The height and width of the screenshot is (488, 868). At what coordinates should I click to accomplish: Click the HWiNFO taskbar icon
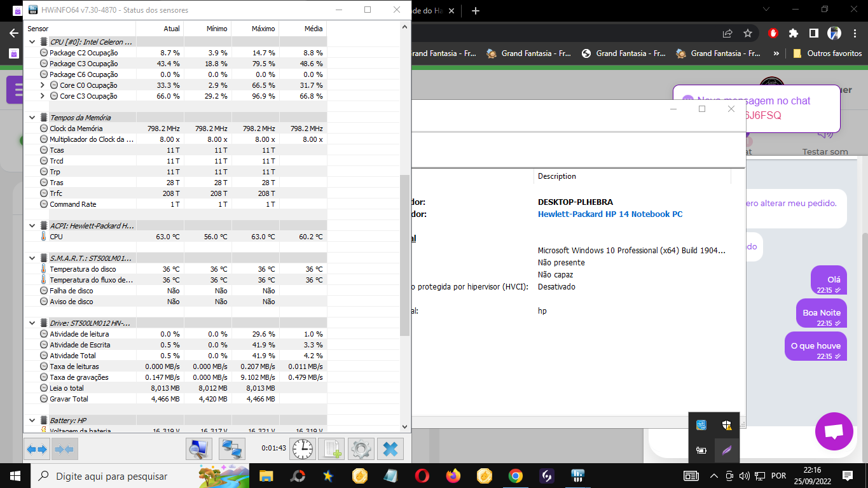point(577,475)
